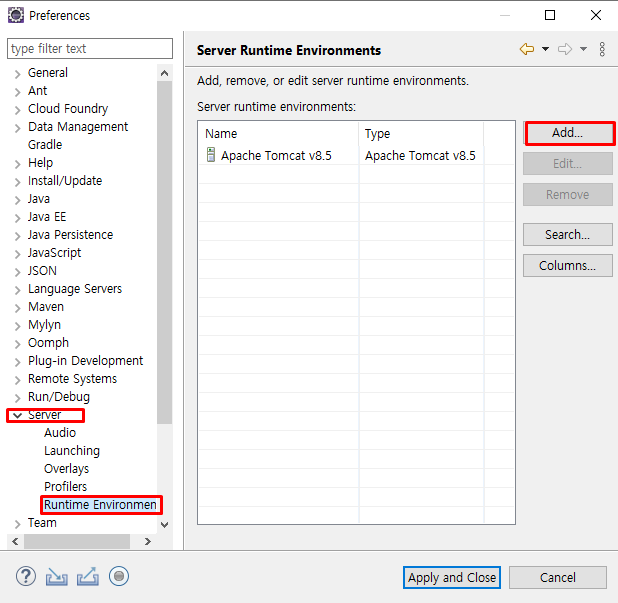Open the back history dropdown arrow
This screenshot has width=618, height=603.
click(x=545, y=49)
